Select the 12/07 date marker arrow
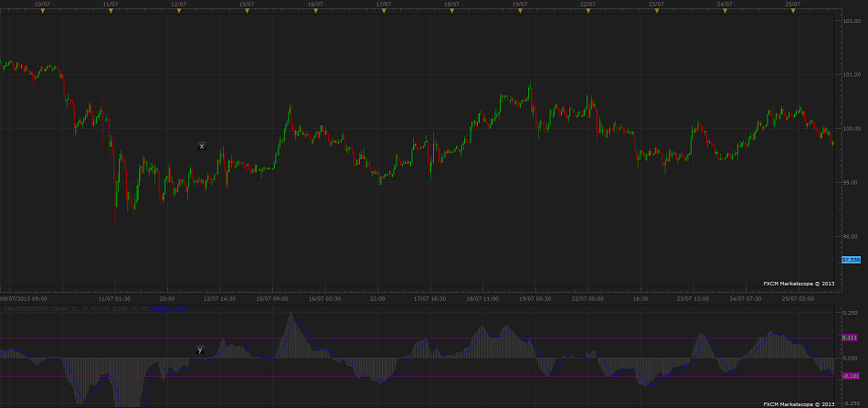 [179, 12]
